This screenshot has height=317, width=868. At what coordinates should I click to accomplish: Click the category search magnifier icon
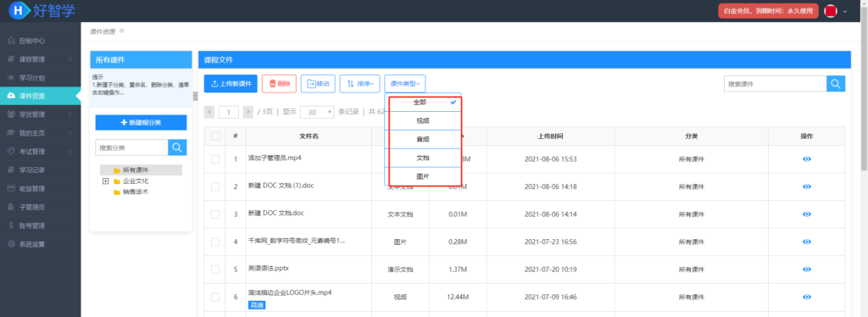click(x=177, y=147)
